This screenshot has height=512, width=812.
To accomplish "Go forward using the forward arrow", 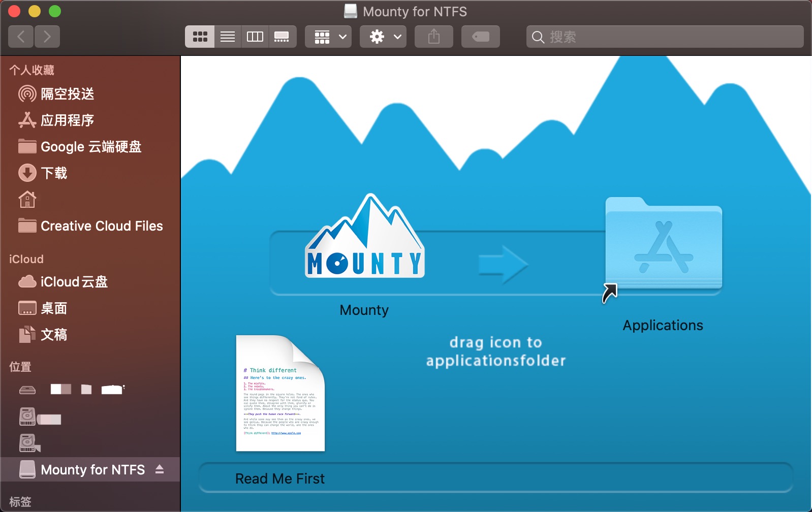I will tap(47, 37).
